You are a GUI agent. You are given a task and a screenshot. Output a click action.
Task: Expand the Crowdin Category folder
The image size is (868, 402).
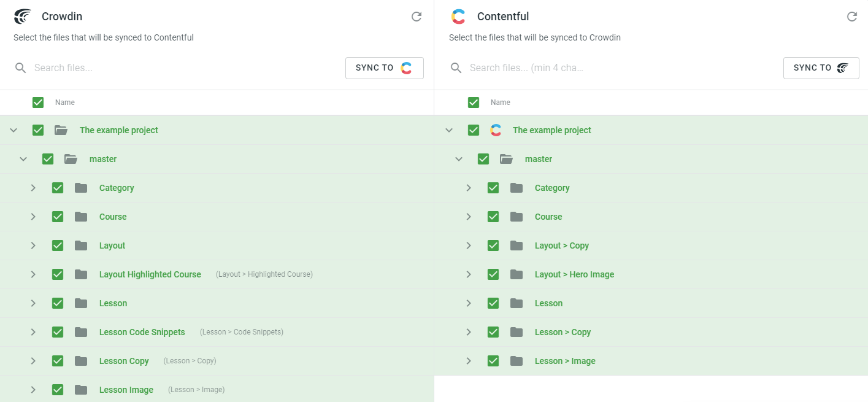coord(33,188)
